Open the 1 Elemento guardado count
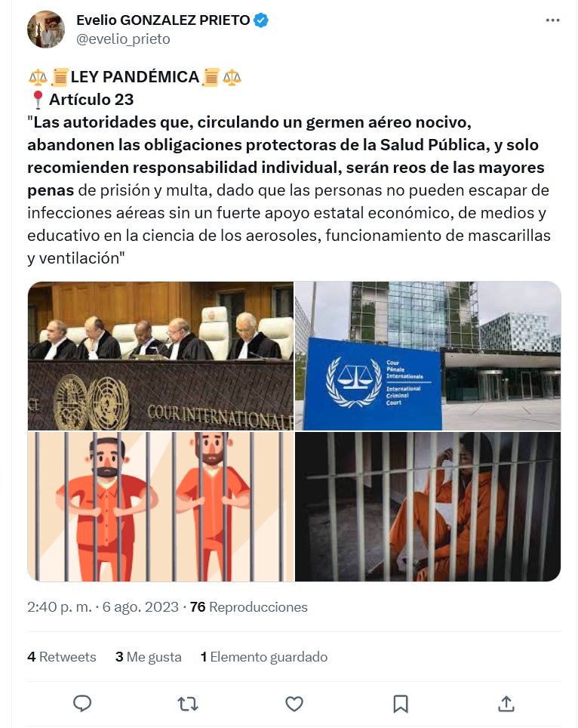Image resolution: width=578 pixels, height=728 pixels. 264,656
